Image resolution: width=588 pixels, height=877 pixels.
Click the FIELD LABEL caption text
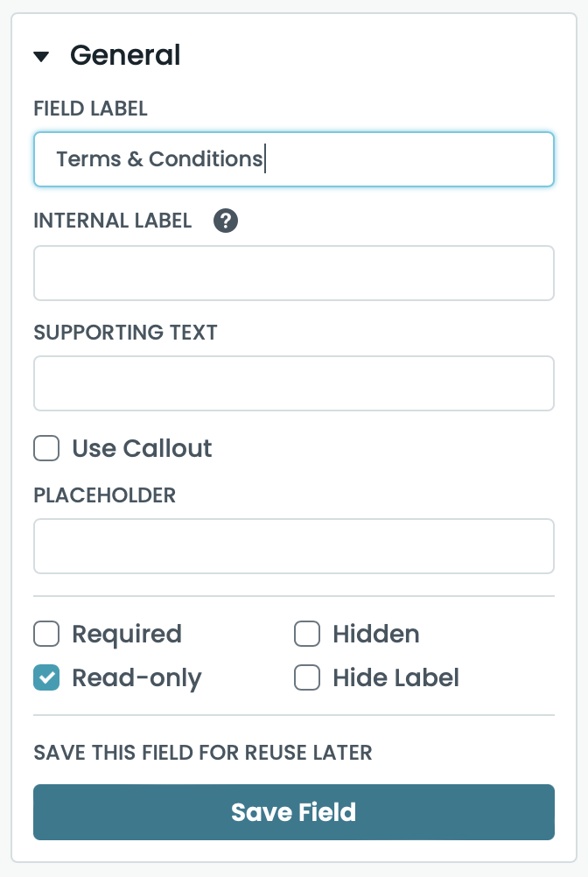90,109
